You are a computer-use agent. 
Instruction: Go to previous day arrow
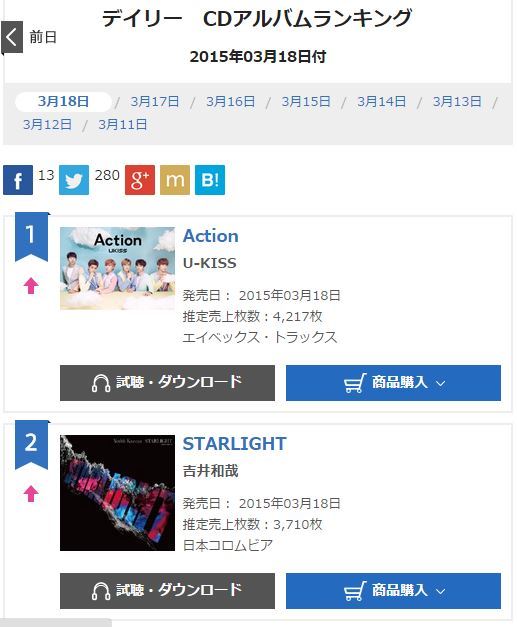tap(12, 37)
